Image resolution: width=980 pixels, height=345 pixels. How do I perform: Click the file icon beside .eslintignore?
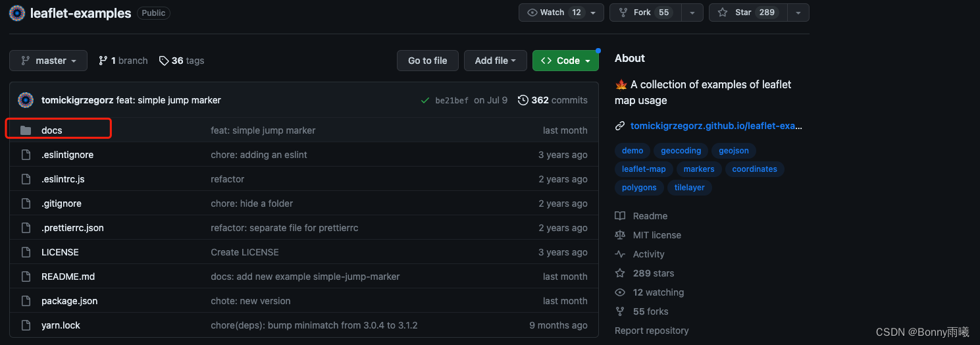(26, 155)
